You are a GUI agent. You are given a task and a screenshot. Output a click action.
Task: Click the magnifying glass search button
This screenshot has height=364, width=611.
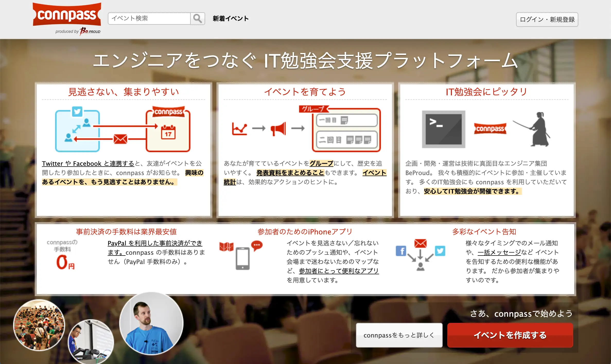pyautogui.click(x=197, y=19)
